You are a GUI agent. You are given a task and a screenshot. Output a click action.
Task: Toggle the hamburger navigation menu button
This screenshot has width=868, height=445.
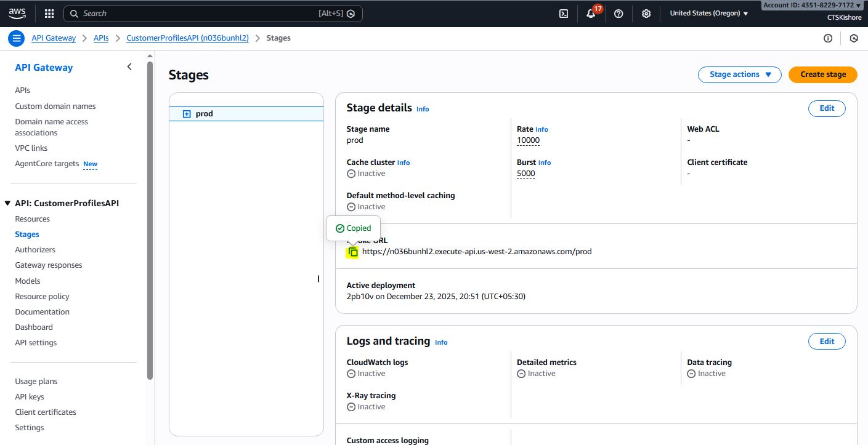(x=16, y=38)
